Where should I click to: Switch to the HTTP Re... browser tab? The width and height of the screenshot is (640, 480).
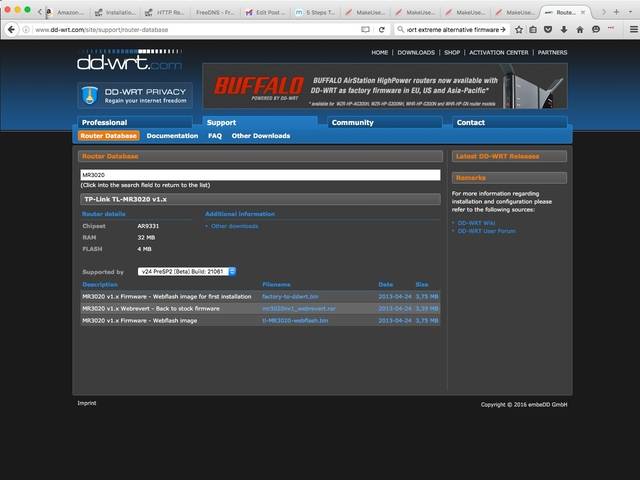pos(166,13)
